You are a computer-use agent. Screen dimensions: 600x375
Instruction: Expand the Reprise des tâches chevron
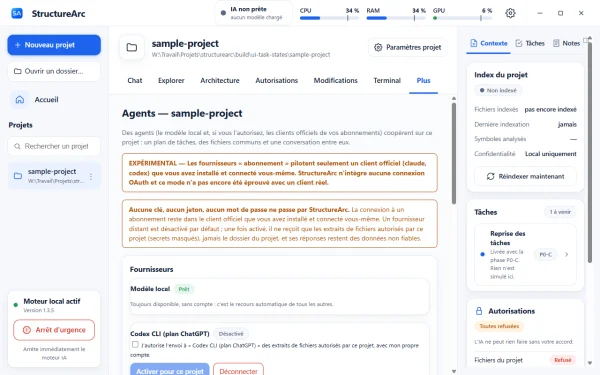pos(567,254)
